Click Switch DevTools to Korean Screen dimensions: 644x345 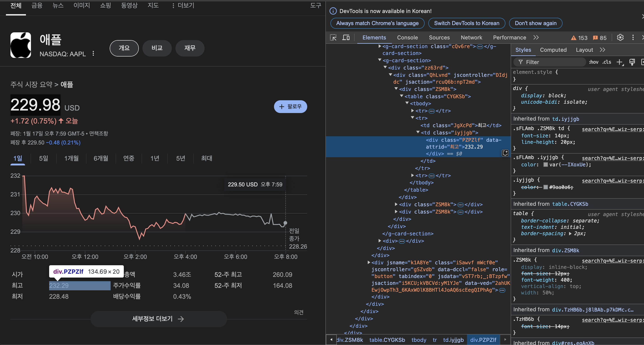467,23
